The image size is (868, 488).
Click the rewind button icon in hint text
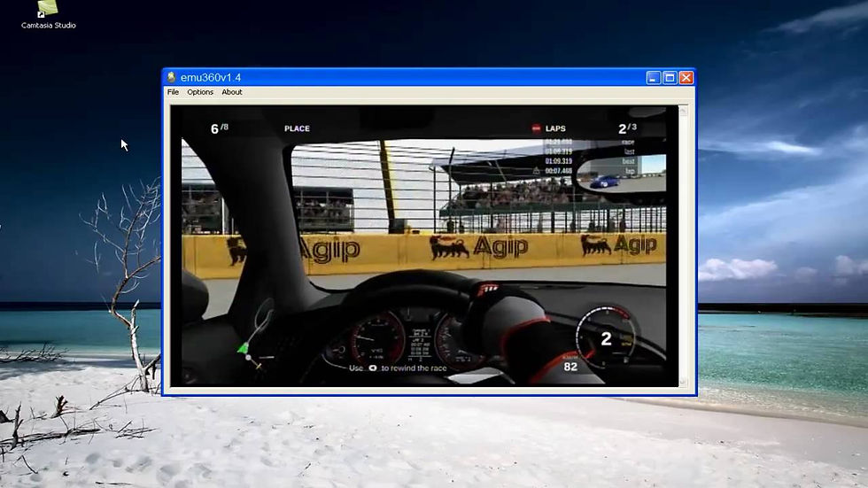tap(373, 368)
